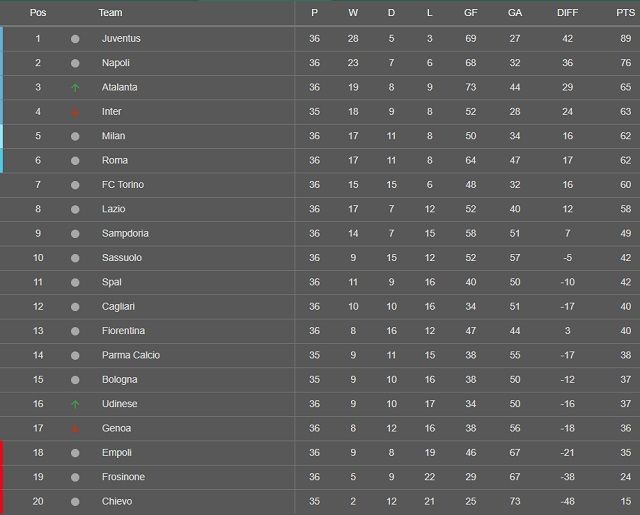Image resolution: width=640 pixels, height=515 pixels.
Task: Click Atalanta's green up-arrow trend icon
Action: pos(75,87)
